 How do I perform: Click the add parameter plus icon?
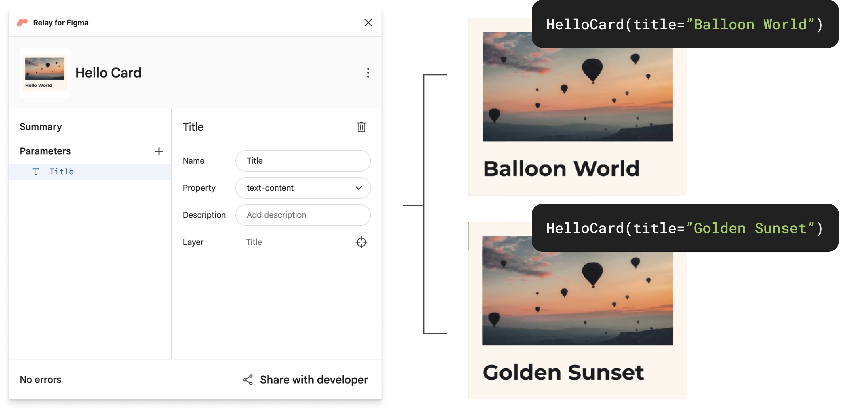tap(158, 151)
